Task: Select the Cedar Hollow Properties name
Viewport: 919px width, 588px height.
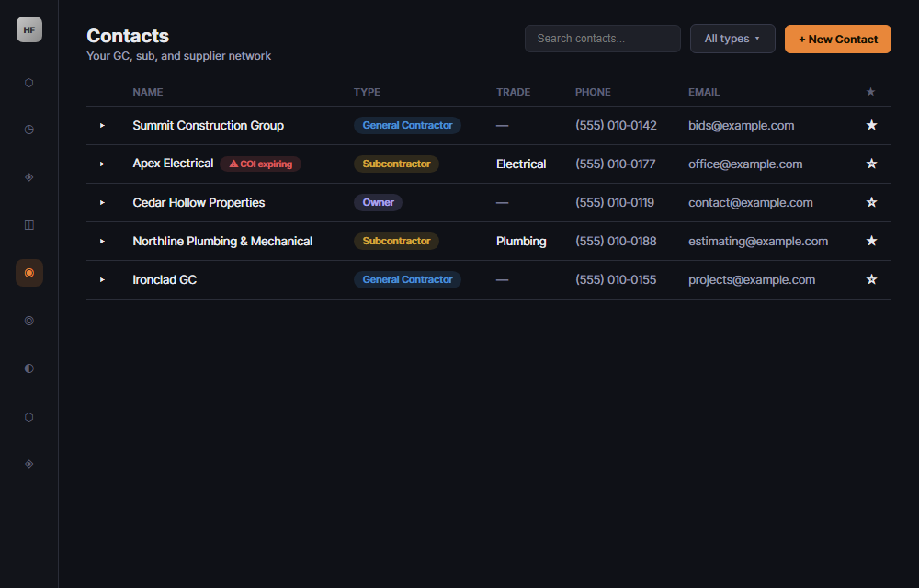Action: [x=199, y=203]
